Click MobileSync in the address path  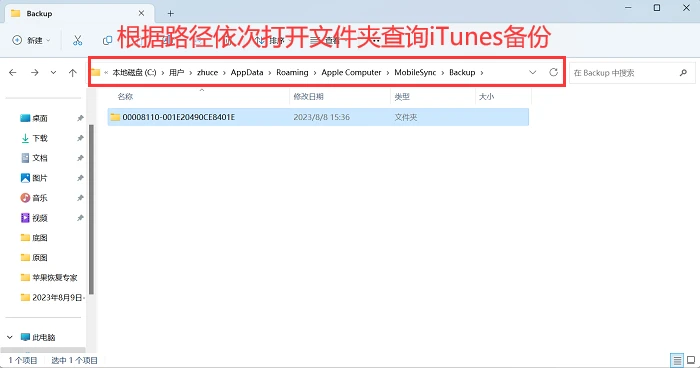pos(415,72)
